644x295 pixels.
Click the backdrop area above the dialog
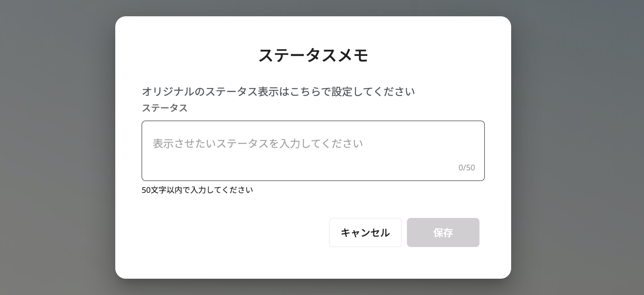pyautogui.click(x=313, y=8)
